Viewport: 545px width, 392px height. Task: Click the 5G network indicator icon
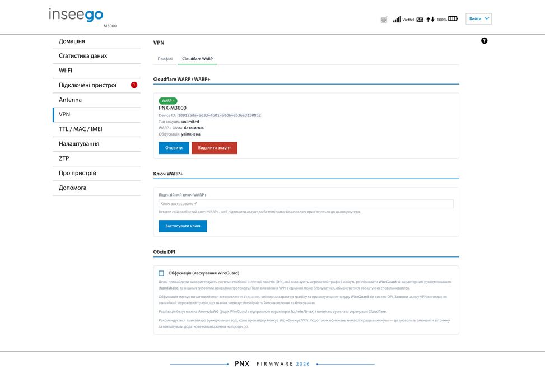click(420, 20)
